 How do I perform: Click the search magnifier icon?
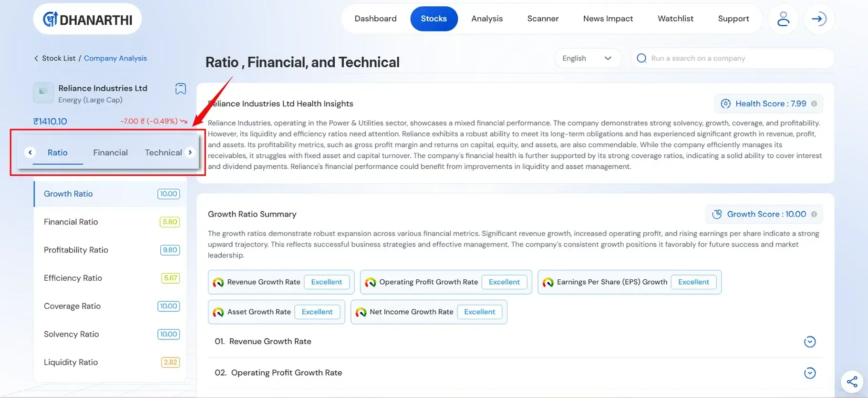pyautogui.click(x=641, y=58)
